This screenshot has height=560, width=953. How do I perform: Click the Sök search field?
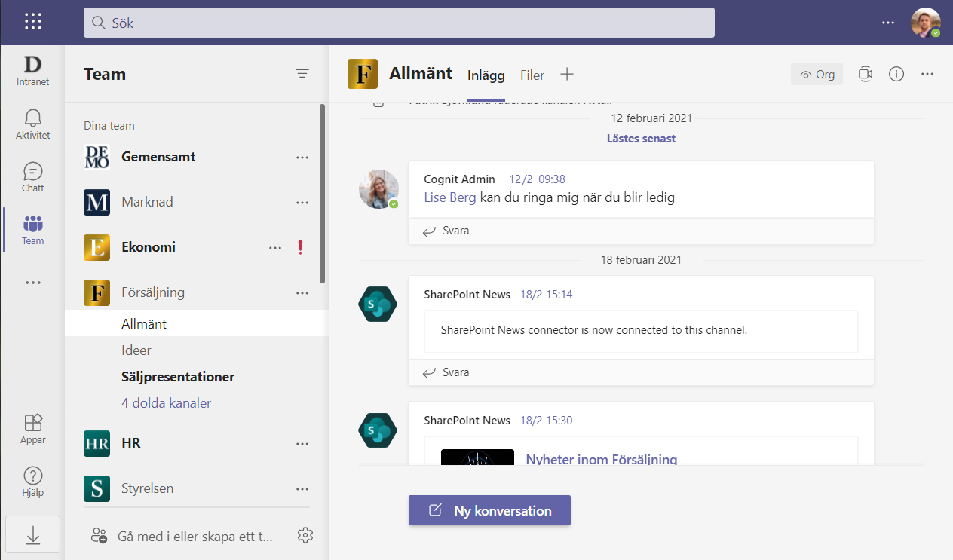click(x=399, y=23)
